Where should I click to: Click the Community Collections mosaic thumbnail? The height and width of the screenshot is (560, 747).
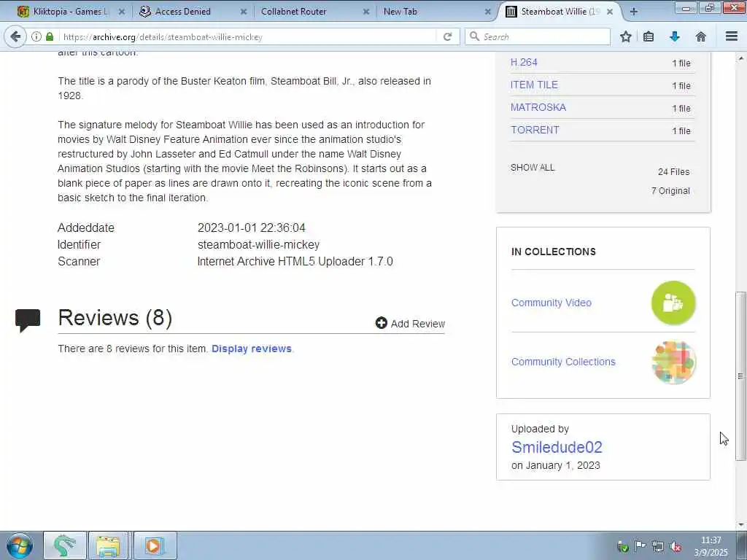[673, 362]
